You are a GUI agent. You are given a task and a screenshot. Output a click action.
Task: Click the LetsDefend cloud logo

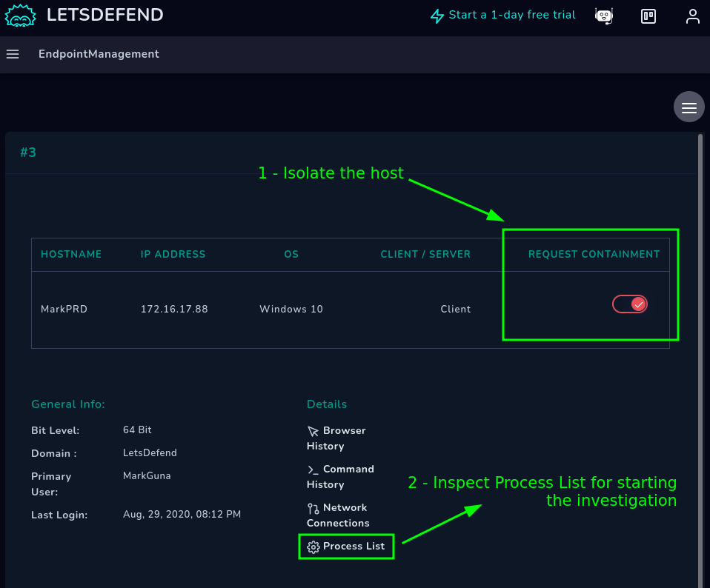click(21, 16)
